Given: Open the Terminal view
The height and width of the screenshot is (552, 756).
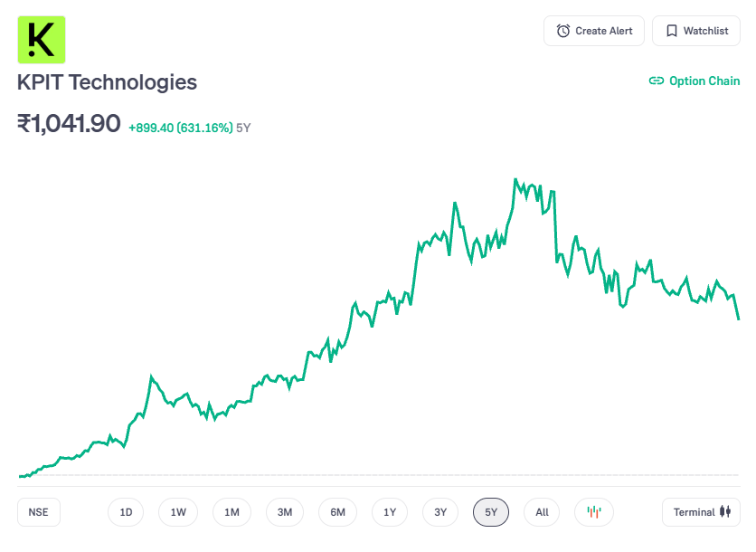Looking at the screenshot, I should coord(701,512).
